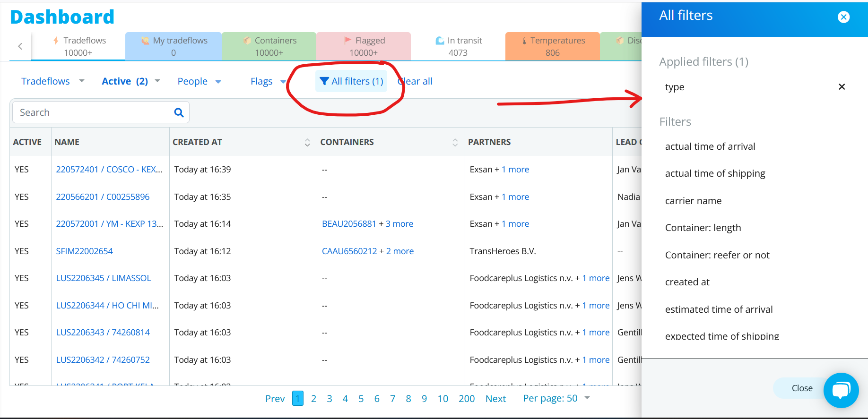The image size is (868, 419).
Task: Switch to the In transit tab
Action: point(458,46)
